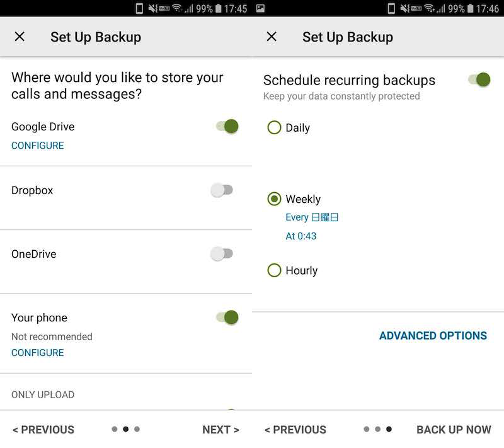Tap the battery icon in left status bar
The width and height of the screenshot is (504, 448).
point(219,8)
